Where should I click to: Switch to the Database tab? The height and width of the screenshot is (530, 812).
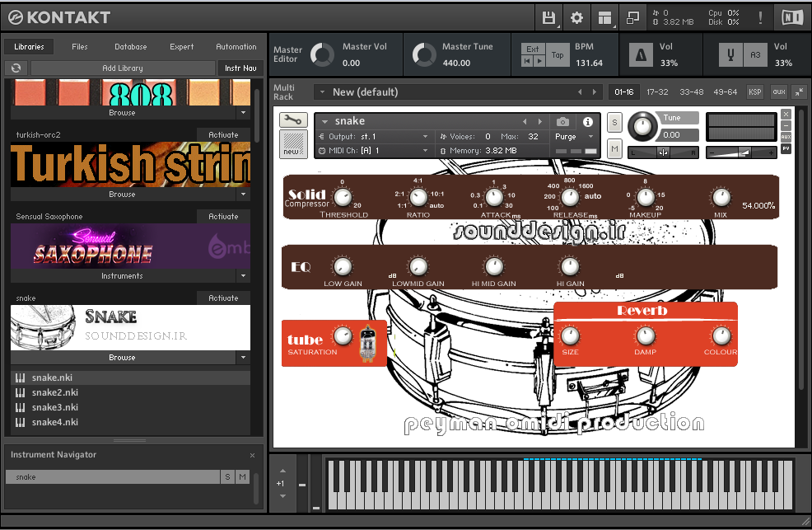pos(130,47)
